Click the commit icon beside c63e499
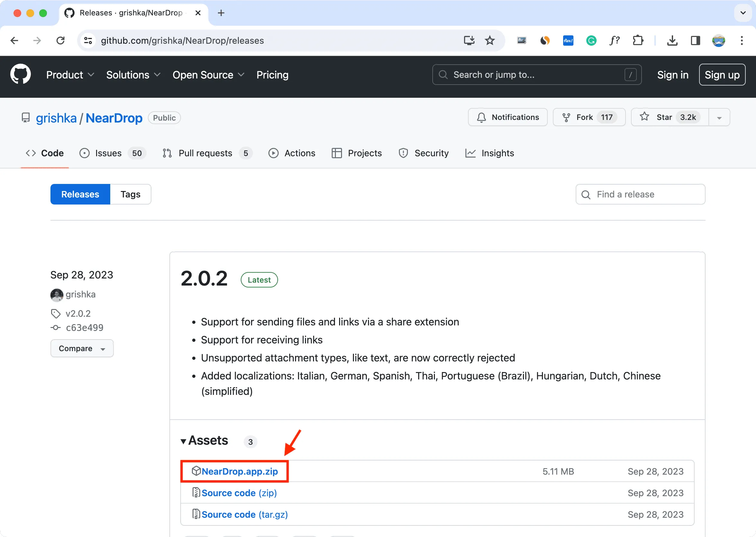The image size is (756, 537). [x=56, y=327]
